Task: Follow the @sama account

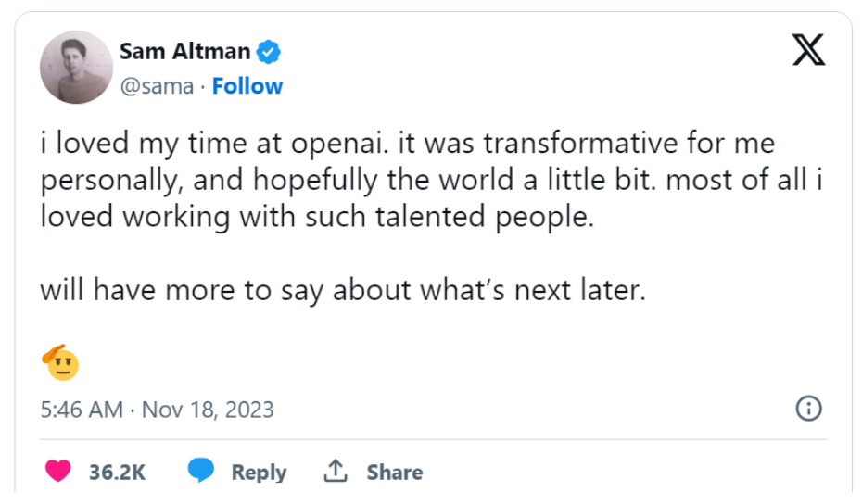Action: coord(247,86)
